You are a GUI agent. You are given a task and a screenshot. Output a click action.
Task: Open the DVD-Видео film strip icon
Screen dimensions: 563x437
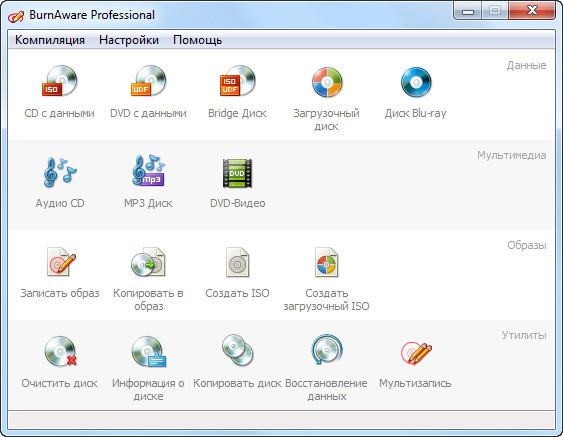click(x=237, y=173)
